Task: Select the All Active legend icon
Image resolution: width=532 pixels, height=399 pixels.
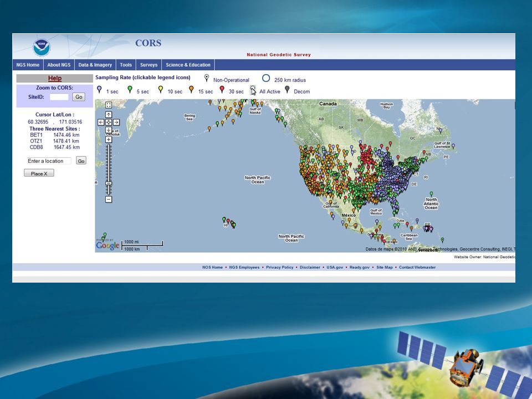Action: click(253, 90)
